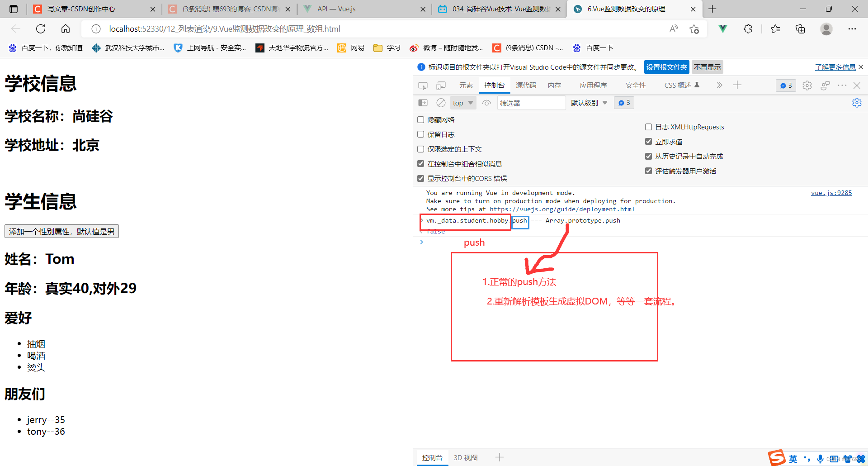The image size is (868, 466).
Task: Expand the false result disclosure arrow
Action: 422,231
